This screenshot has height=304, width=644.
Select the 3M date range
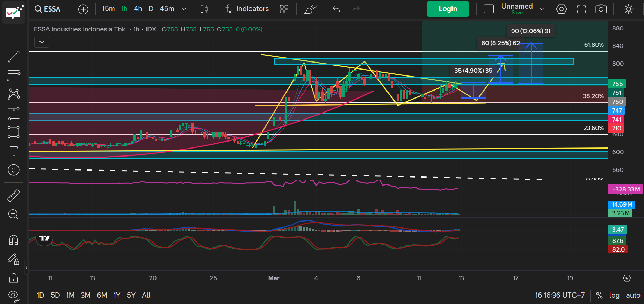coord(86,295)
